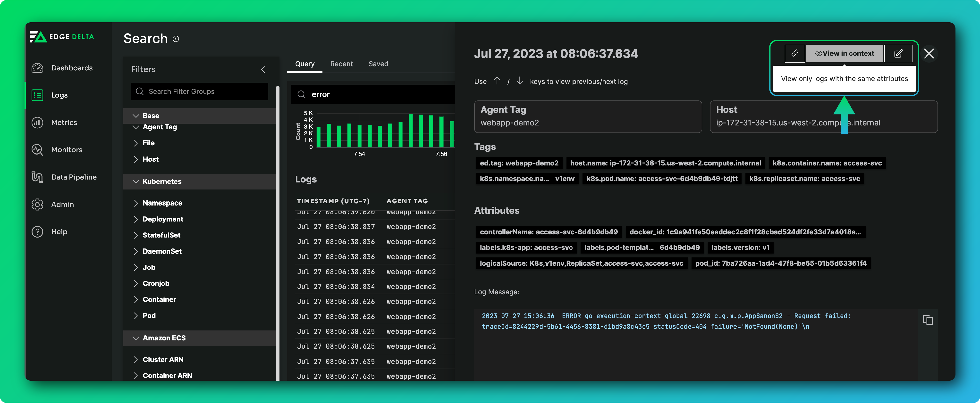
Task: Copy log link via chain icon
Action: (x=795, y=53)
